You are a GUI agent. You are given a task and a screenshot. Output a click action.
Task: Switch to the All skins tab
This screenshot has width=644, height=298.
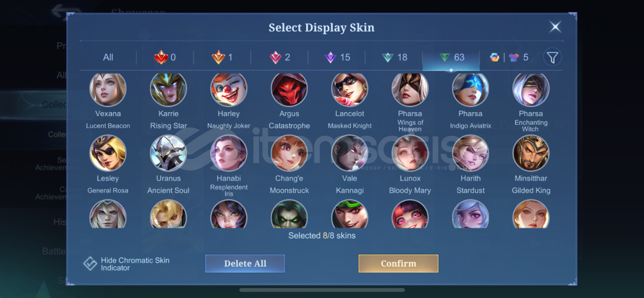coord(108,57)
